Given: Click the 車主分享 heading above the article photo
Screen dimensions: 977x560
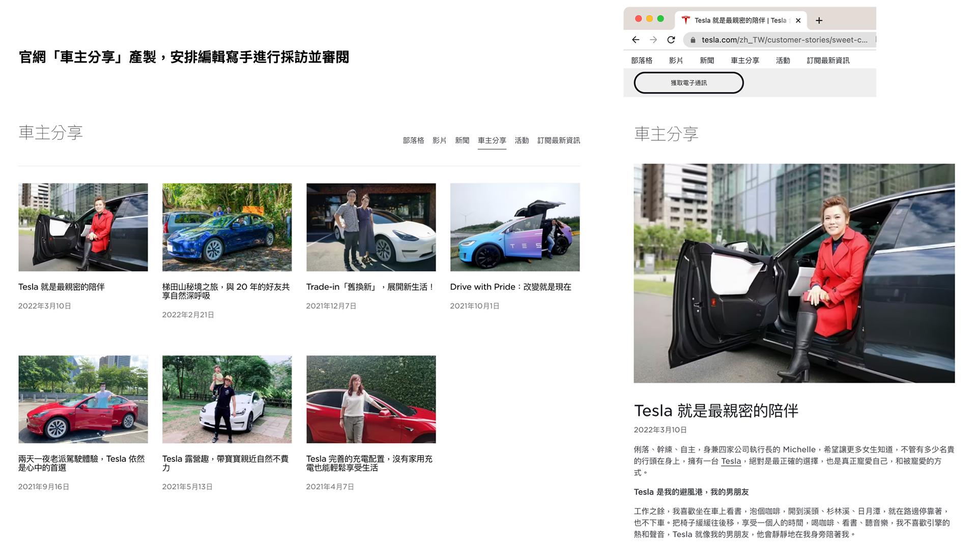Looking at the screenshot, I should point(666,134).
